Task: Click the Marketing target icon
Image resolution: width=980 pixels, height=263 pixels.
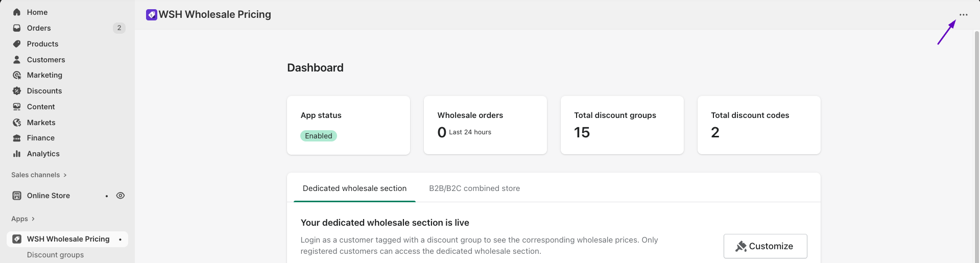Action: pos(17,75)
